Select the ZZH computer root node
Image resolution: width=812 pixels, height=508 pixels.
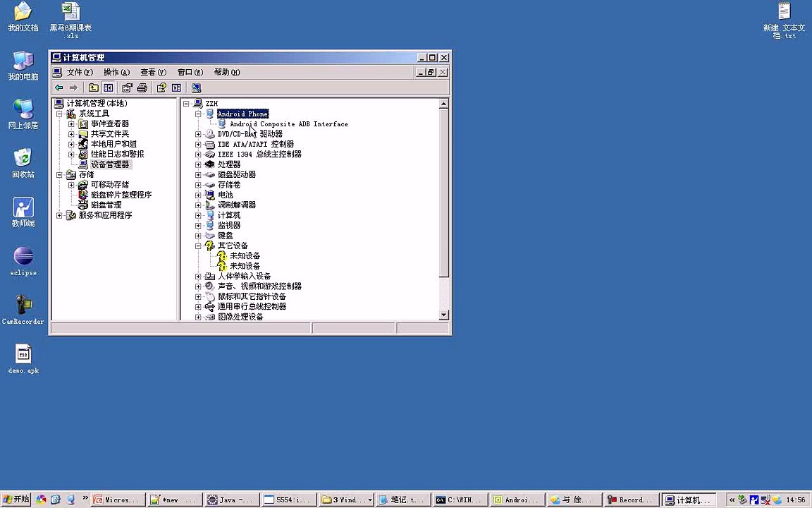211,103
